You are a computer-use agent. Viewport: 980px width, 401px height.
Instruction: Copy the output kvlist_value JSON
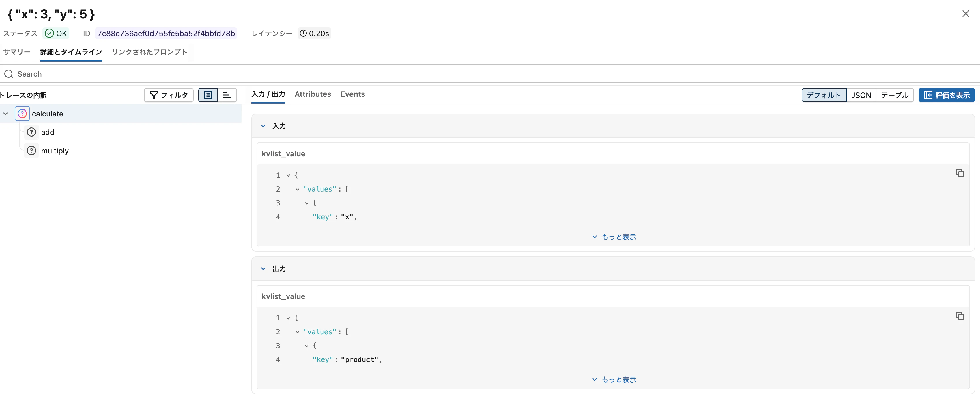point(960,316)
